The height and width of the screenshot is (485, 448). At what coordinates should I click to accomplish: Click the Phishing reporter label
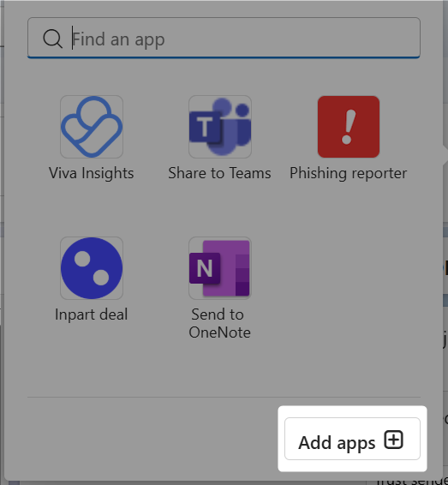point(349,173)
